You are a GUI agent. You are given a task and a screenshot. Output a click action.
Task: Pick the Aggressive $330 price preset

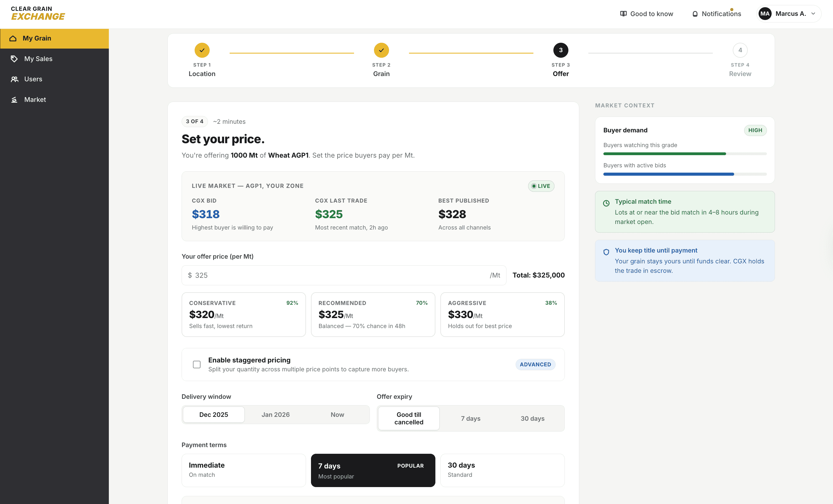point(502,314)
